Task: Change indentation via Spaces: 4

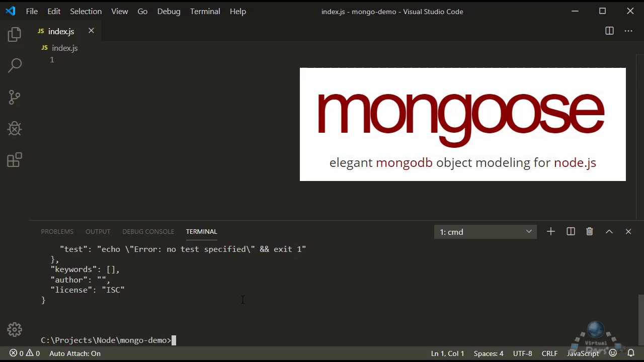Action: pyautogui.click(x=489, y=353)
